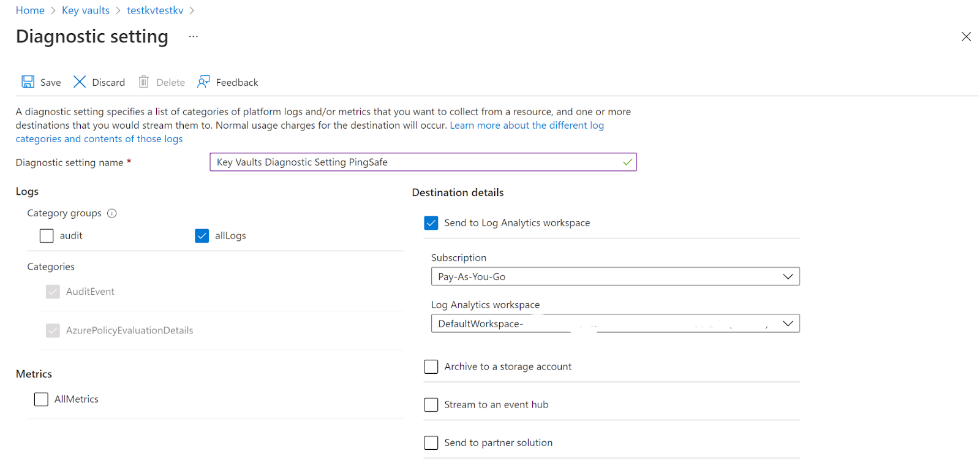The height and width of the screenshot is (459, 980).
Task: Click the Delete trash can icon
Action: click(x=144, y=82)
